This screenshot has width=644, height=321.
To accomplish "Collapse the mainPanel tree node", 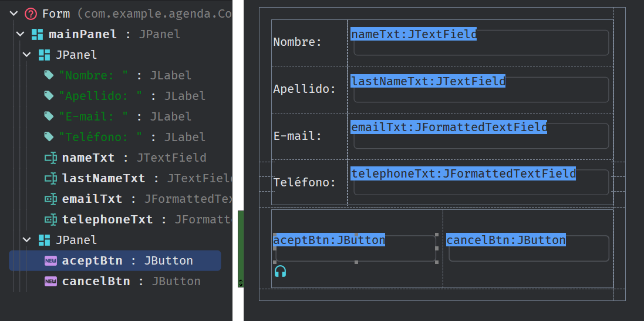I will pyautogui.click(x=21, y=34).
